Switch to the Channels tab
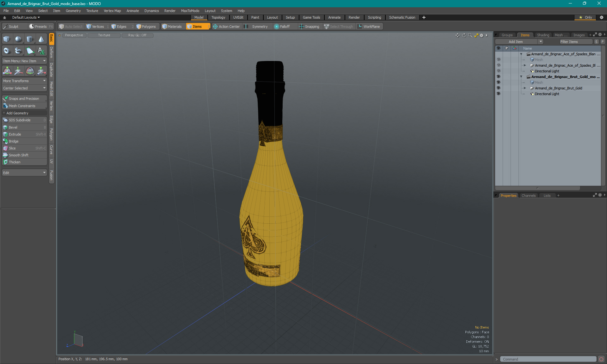 528,196
